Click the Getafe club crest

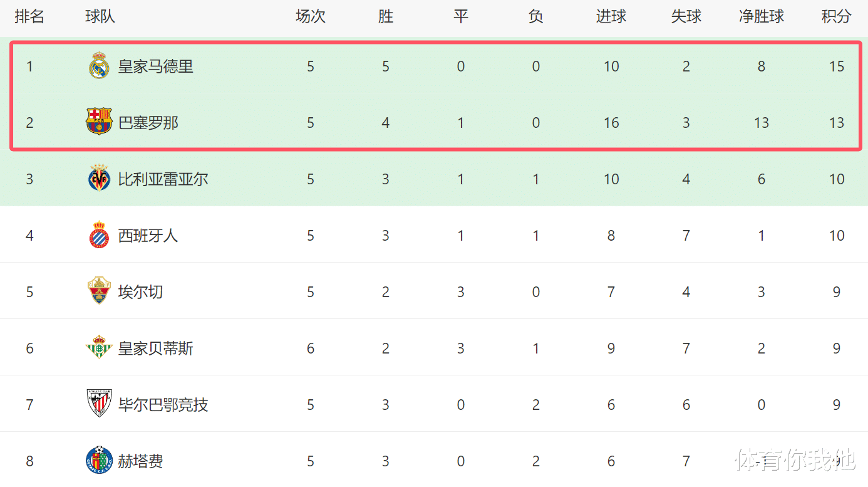(99, 461)
